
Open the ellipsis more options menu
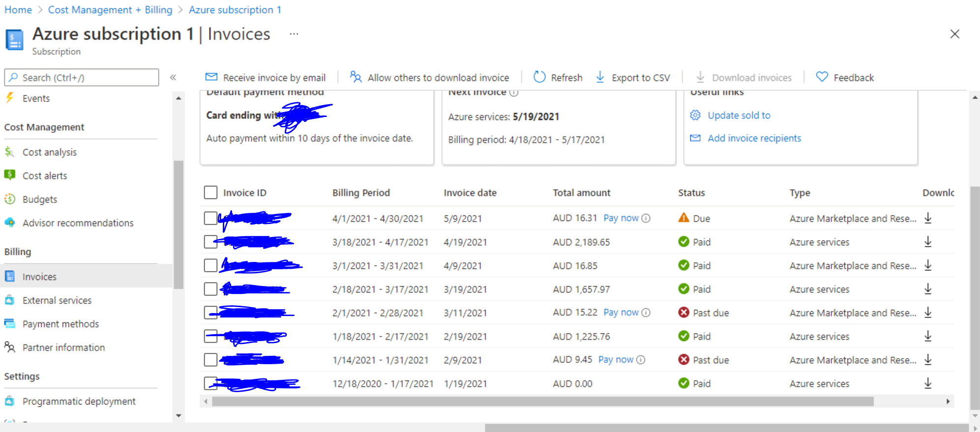(x=294, y=34)
